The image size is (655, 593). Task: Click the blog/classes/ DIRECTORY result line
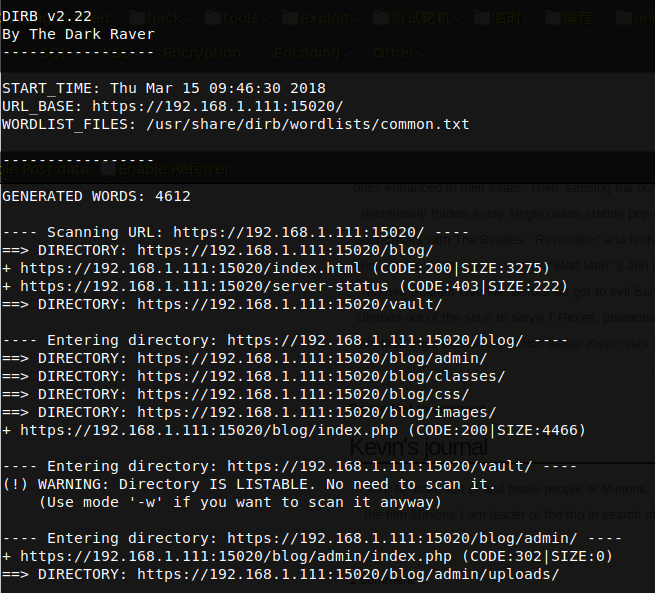click(253, 376)
